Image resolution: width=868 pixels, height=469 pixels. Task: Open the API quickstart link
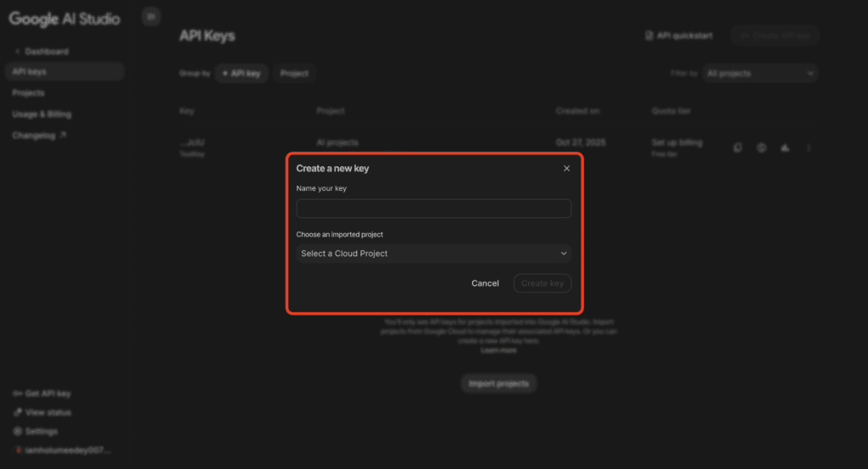(679, 36)
